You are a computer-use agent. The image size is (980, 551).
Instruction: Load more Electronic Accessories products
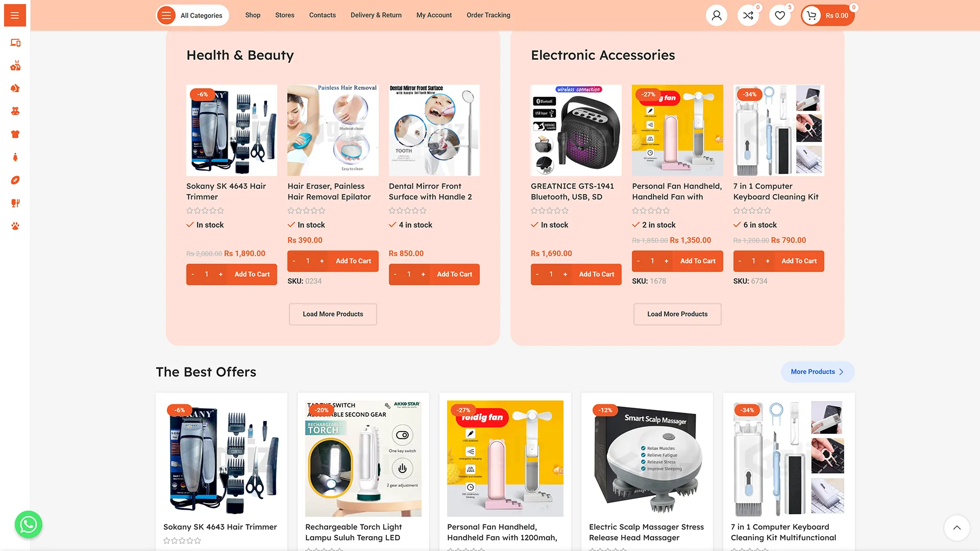pyautogui.click(x=677, y=314)
